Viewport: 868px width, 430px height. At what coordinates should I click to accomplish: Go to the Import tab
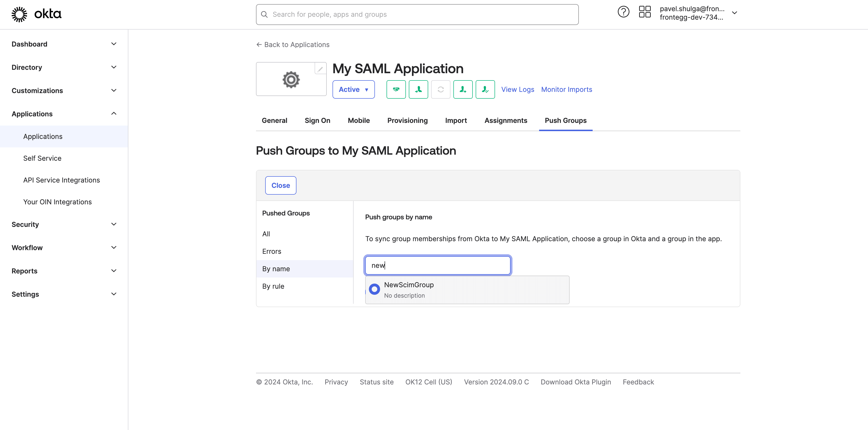tap(456, 120)
